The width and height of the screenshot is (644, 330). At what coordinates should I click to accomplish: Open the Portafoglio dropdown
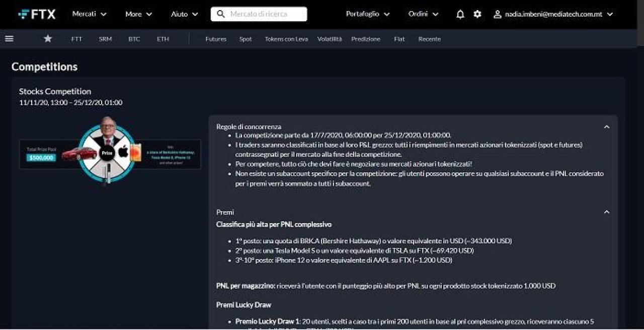coord(368,14)
